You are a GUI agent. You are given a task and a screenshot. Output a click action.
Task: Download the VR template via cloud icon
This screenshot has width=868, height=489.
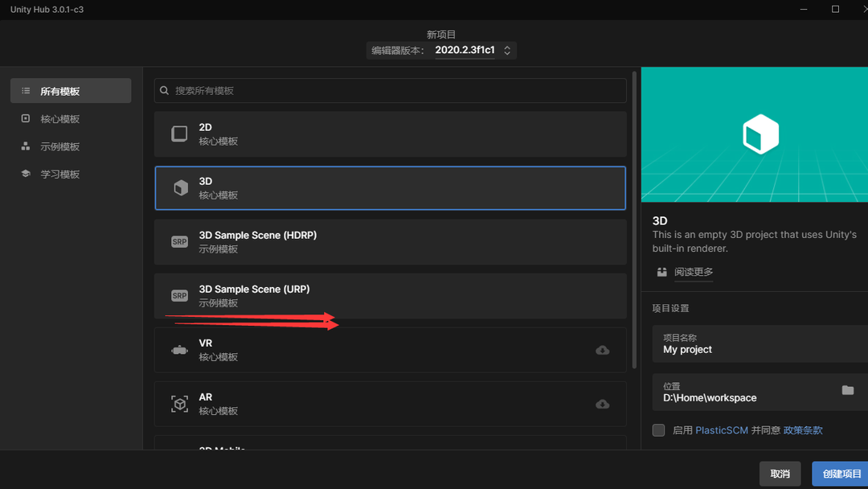pyautogui.click(x=602, y=350)
